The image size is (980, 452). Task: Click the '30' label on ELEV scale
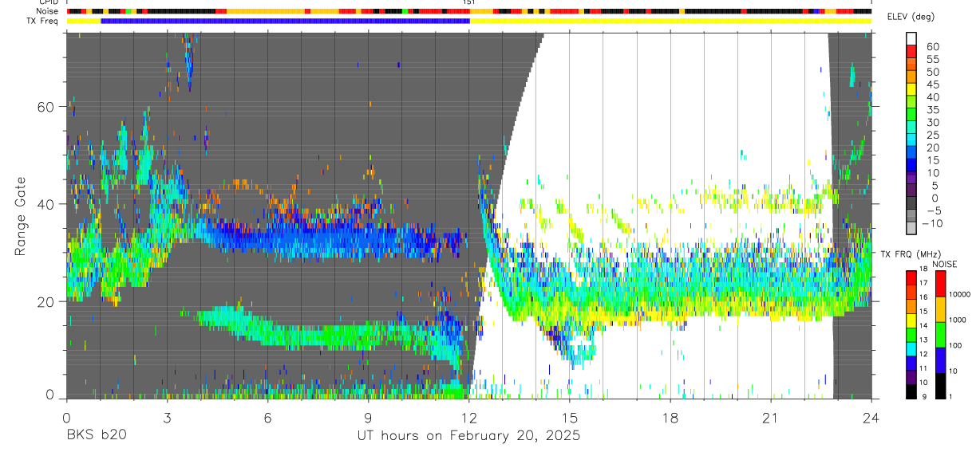click(x=931, y=122)
